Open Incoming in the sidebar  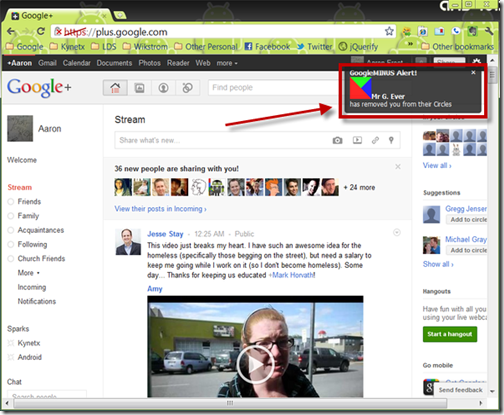pos(32,287)
